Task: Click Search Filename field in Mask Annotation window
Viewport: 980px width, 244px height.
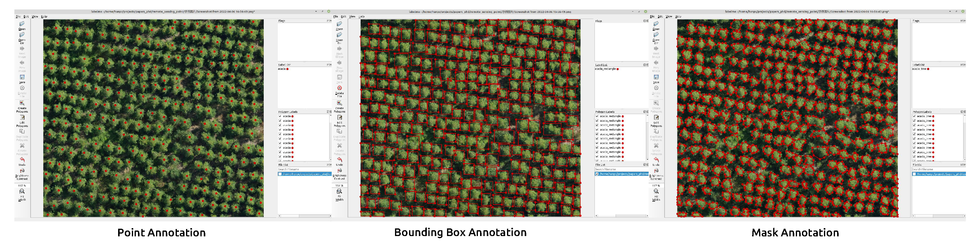Action: (938, 169)
